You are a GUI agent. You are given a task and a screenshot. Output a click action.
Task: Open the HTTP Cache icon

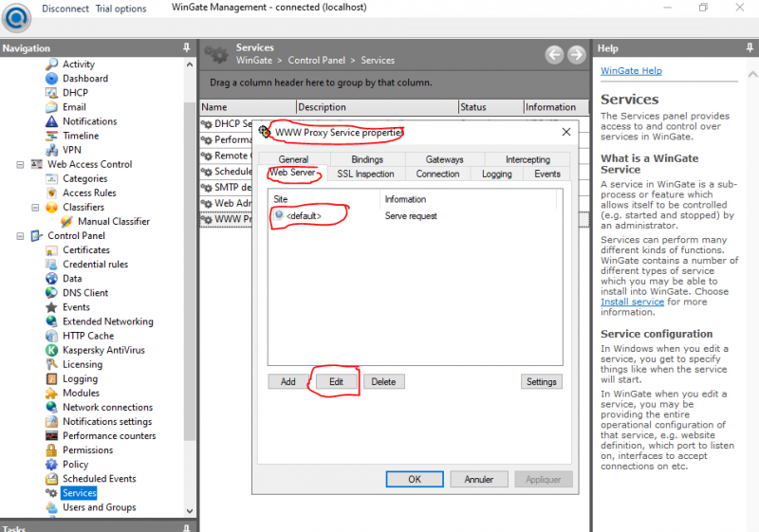[52, 336]
